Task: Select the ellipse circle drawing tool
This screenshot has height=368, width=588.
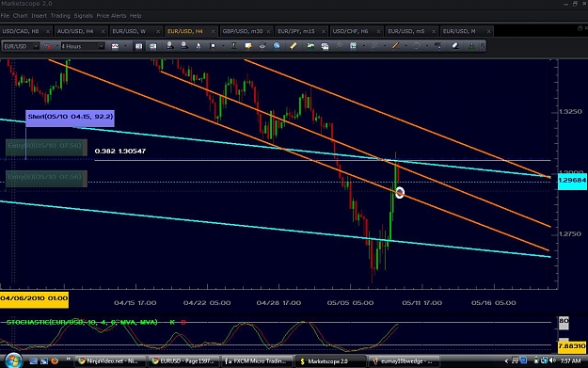Action: [x=417, y=46]
